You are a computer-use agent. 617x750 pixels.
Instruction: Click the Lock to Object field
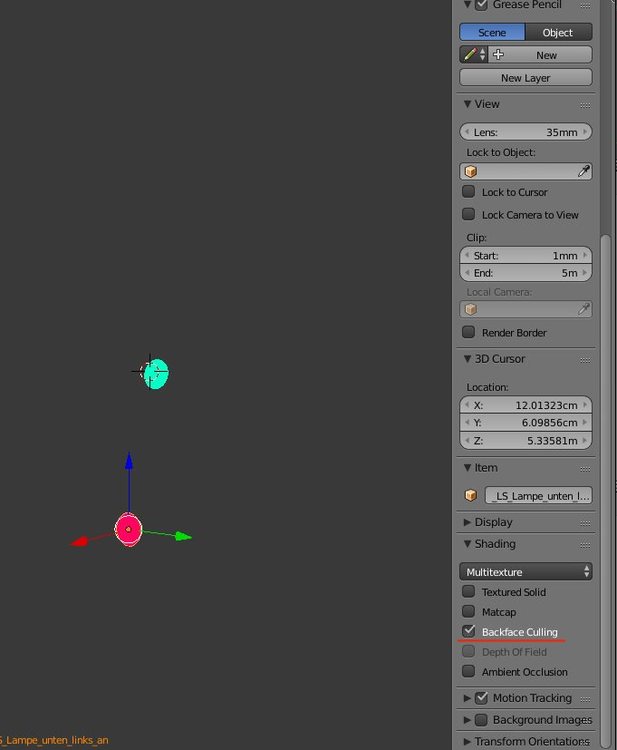(x=526, y=171)
